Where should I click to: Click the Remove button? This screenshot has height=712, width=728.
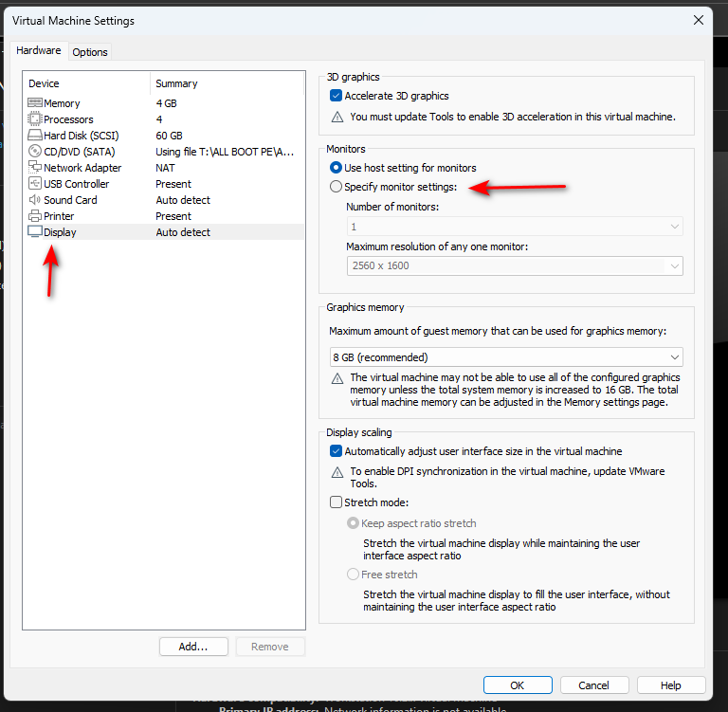point(270,647)
